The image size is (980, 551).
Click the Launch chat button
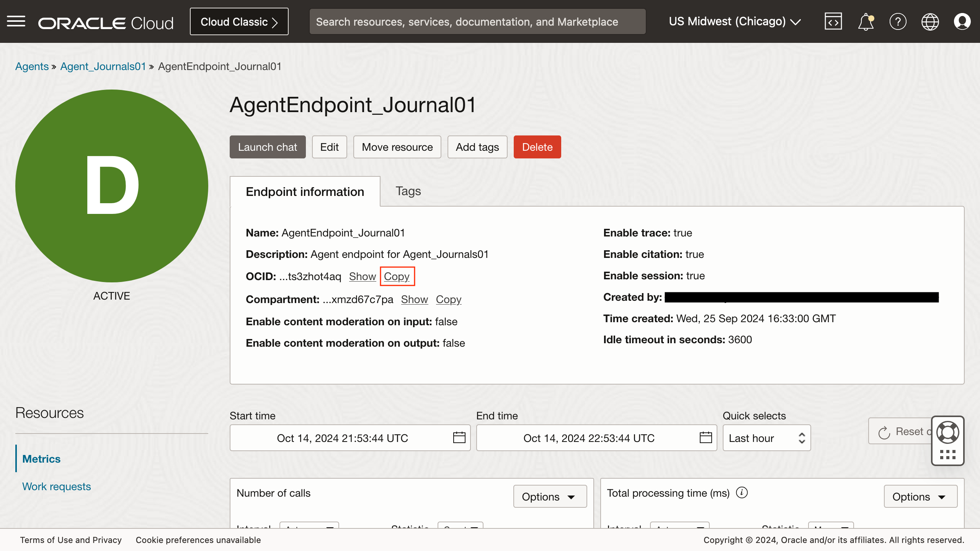point(266,147)
